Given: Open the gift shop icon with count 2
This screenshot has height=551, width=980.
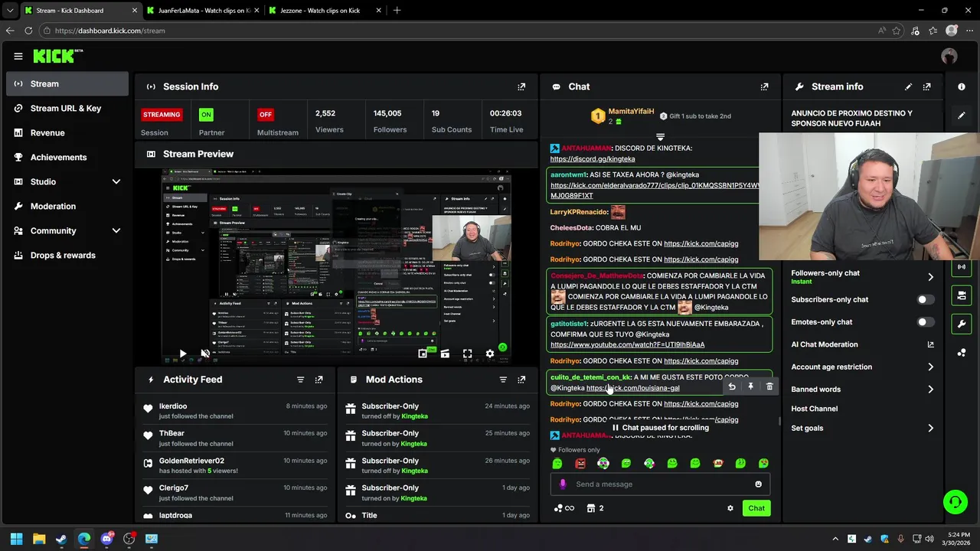Looking at the screenshot, I should pos(595,508).
